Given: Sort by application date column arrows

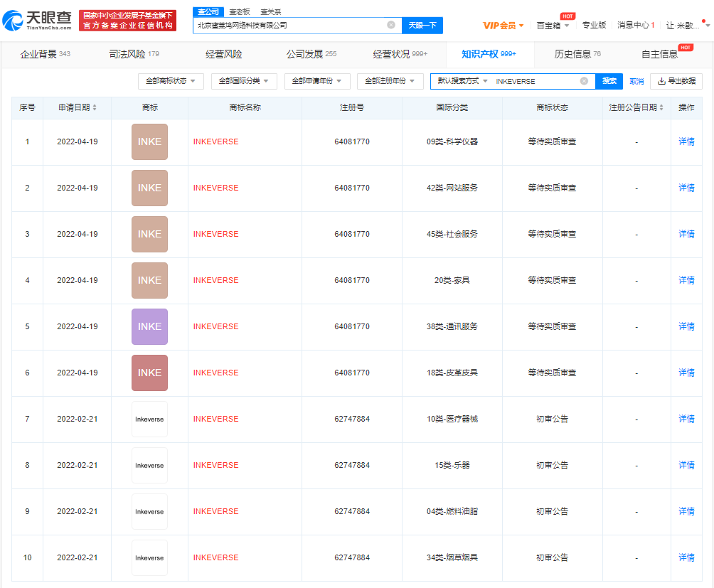Looking at the screenshot, I should click(95, 108).
